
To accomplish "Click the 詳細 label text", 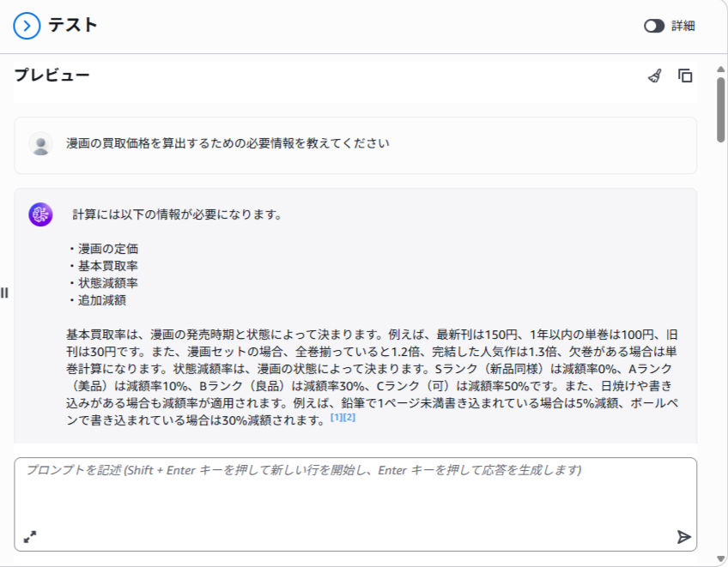I will (x=683, y=26).
